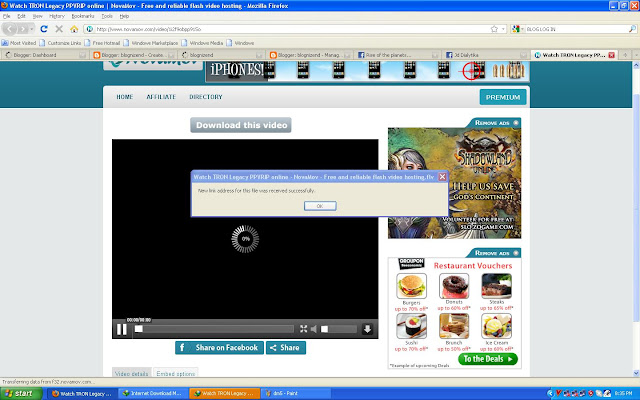The width and height of the screenshot is (640, 400).
Task: Open the View menu
Action: coord(38,16)
